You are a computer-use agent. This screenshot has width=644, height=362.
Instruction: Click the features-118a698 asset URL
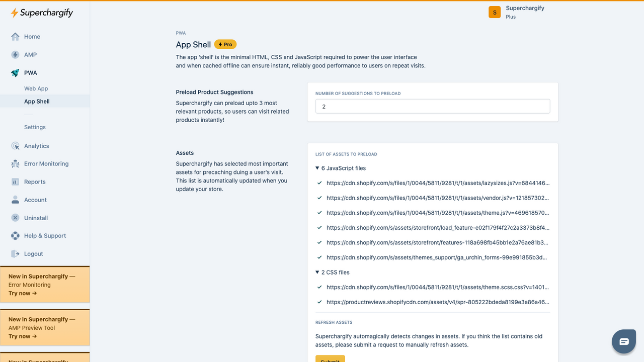tap(438, 242)
